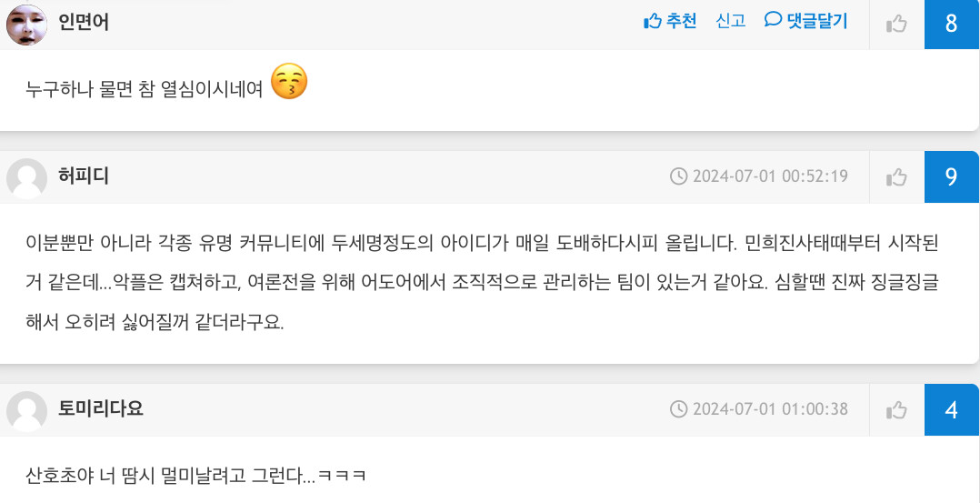Image resolution: width=980 pixels, height=503 pixels.
Task: Click the clock icon beside 00:52:19
Action: point(678,176)
